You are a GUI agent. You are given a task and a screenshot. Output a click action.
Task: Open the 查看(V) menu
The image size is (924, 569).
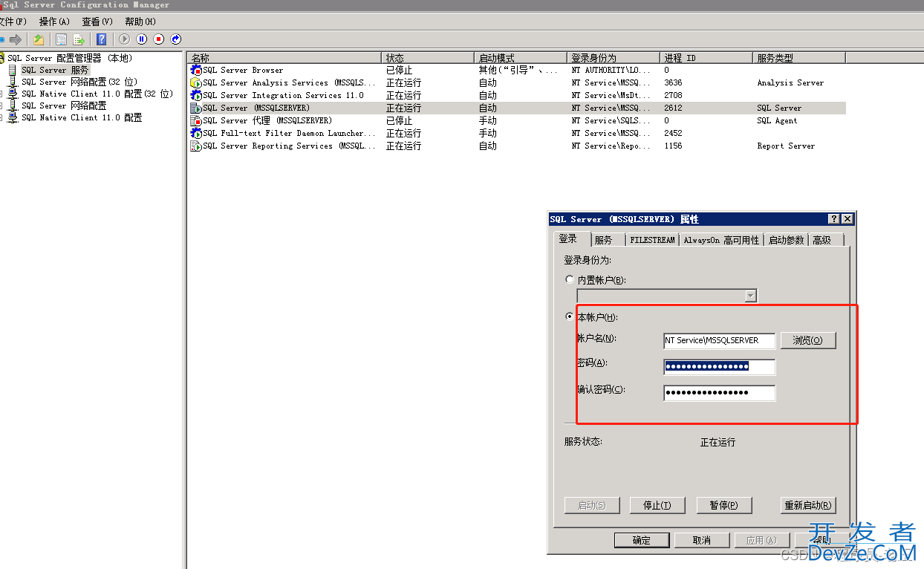pos(97,22)
